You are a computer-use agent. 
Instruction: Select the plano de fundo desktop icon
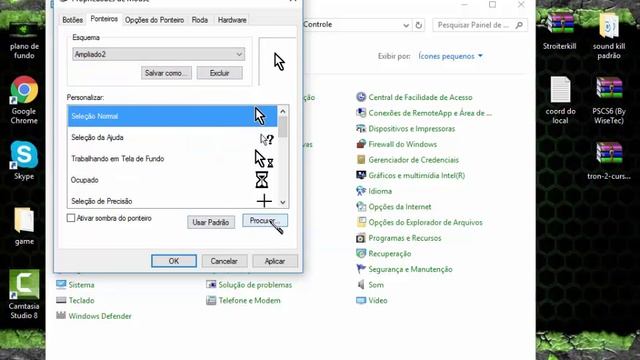tap(24, 40)
